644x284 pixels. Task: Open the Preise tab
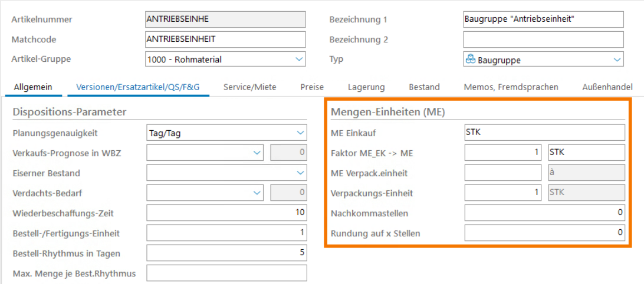click(x=312, y=87)
